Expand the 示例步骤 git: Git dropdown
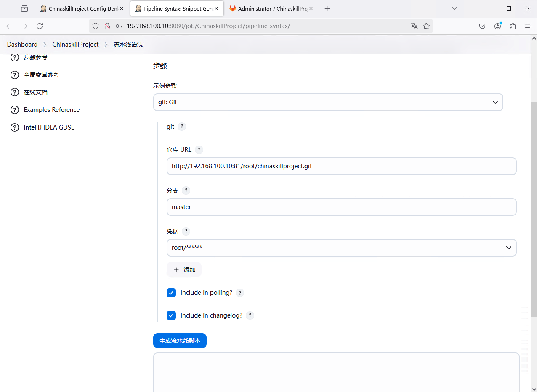 tap(328, 102)
